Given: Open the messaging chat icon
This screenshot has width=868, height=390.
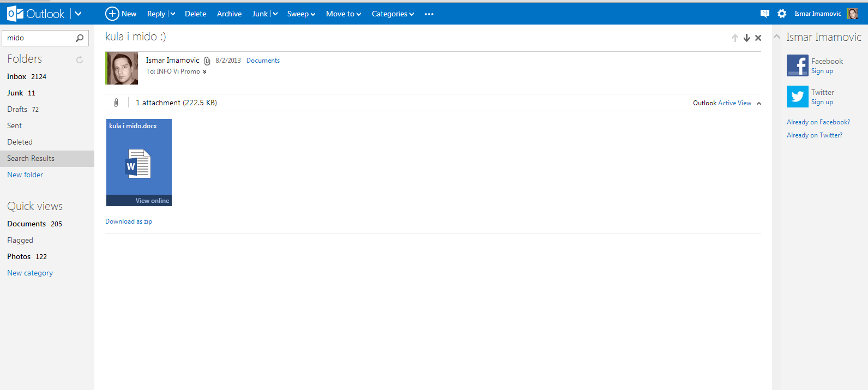Looking at the screenshot, I should coord(764,14).
